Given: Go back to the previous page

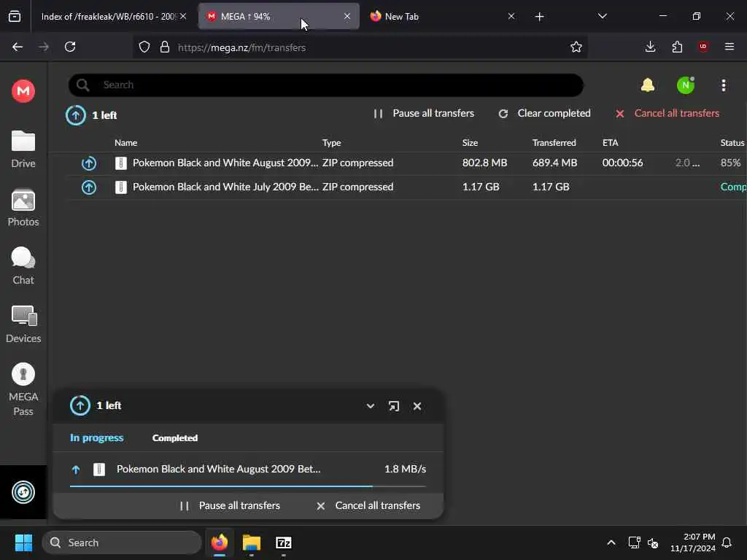Looking at the screenshot, I should 18,47.
